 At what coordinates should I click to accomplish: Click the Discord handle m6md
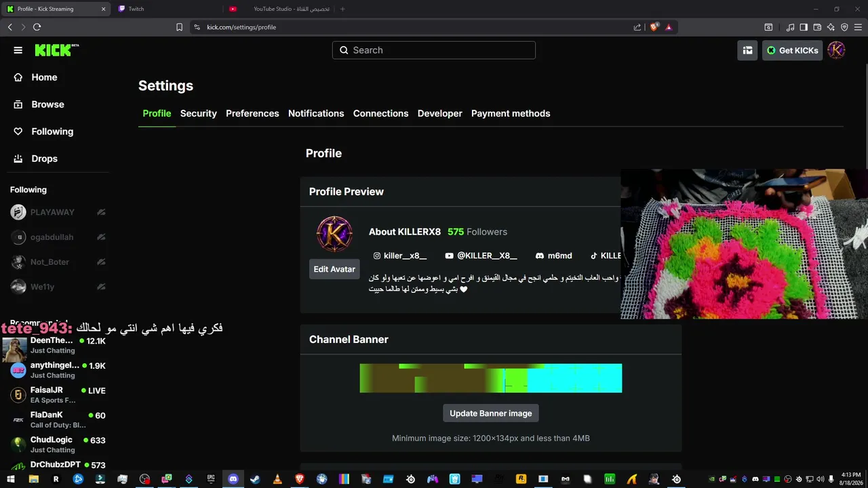click(554, 256)
